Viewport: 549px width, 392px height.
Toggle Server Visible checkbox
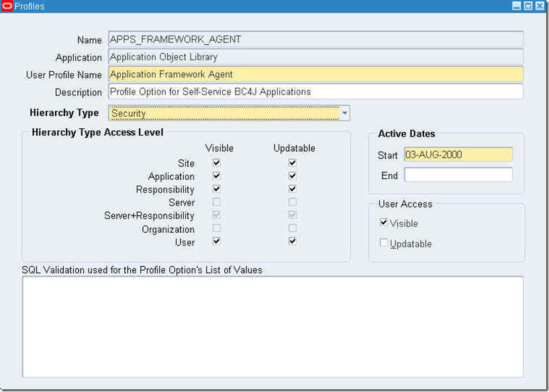click(217, 202)
